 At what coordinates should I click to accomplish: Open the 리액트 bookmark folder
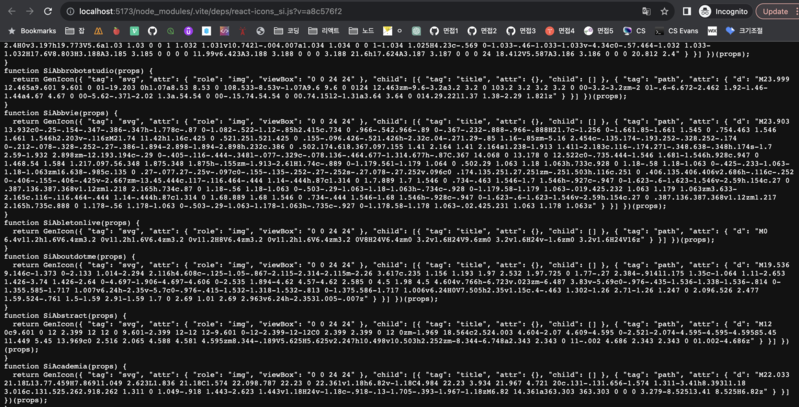coord(324,31)
